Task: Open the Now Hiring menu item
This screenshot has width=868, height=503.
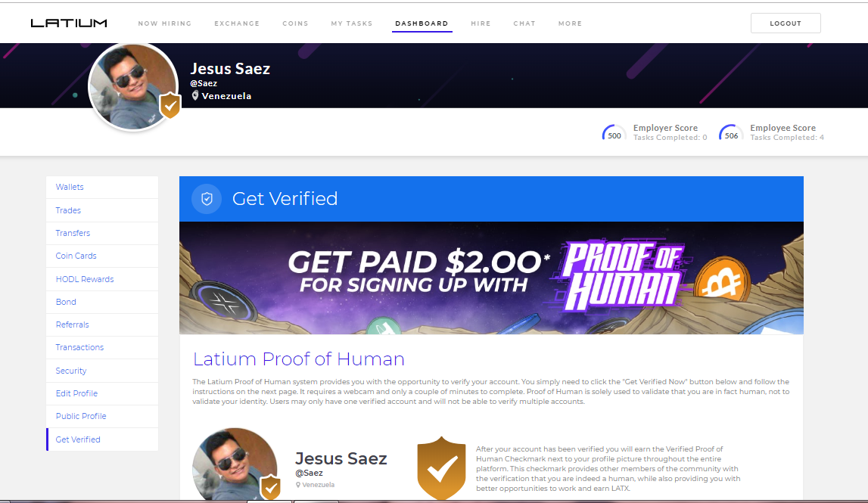Action: 165,23
